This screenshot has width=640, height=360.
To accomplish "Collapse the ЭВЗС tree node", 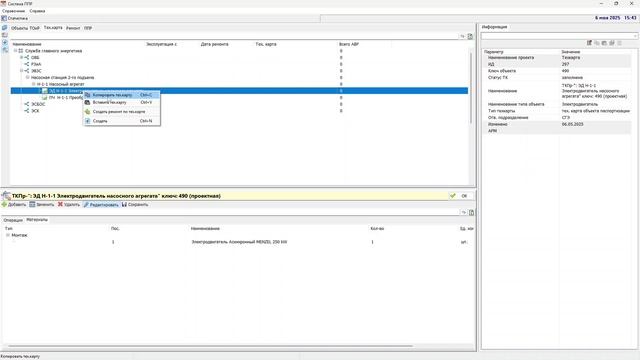I will click(22, 71).
